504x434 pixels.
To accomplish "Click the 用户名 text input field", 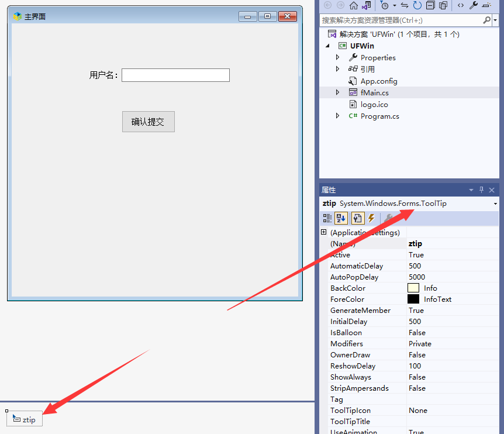I will 175,75.
